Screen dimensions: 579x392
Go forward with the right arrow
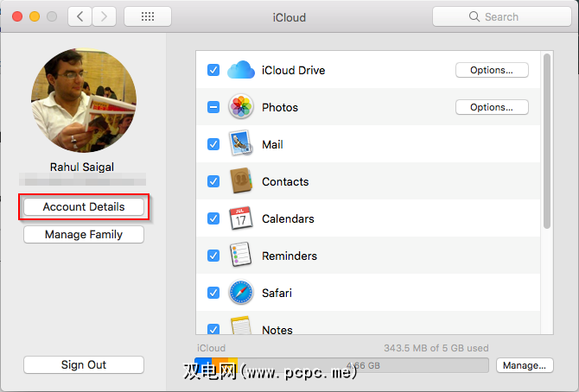(x=104, y=16)
